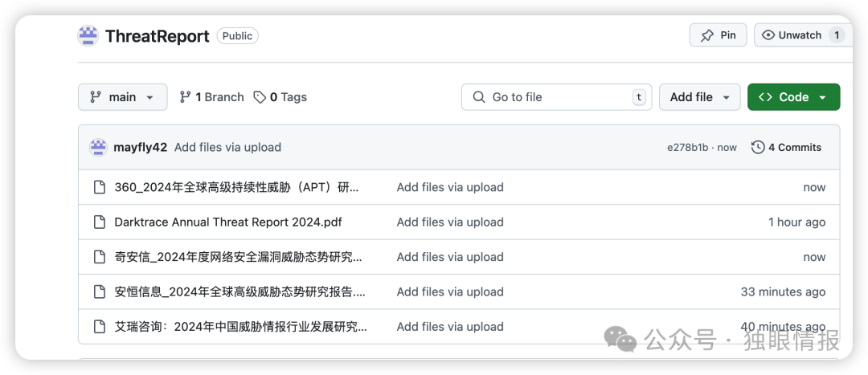Click the code brackets icon on Code button
Image resolution: width=868 pixels, height=375 pixels.
click(766, 97)
